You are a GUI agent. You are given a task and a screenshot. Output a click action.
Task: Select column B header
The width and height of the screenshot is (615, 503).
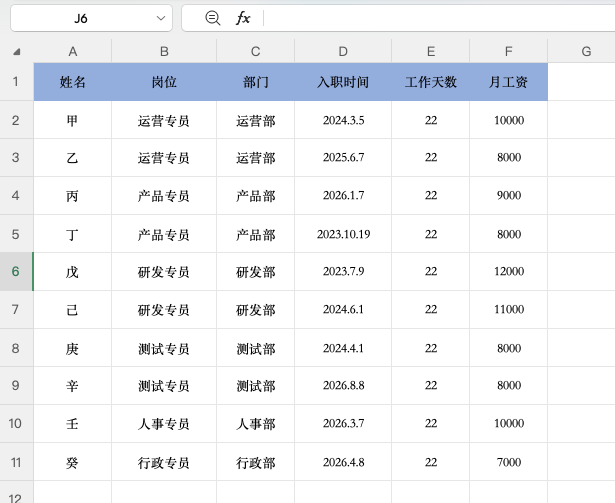pos(164,51)
